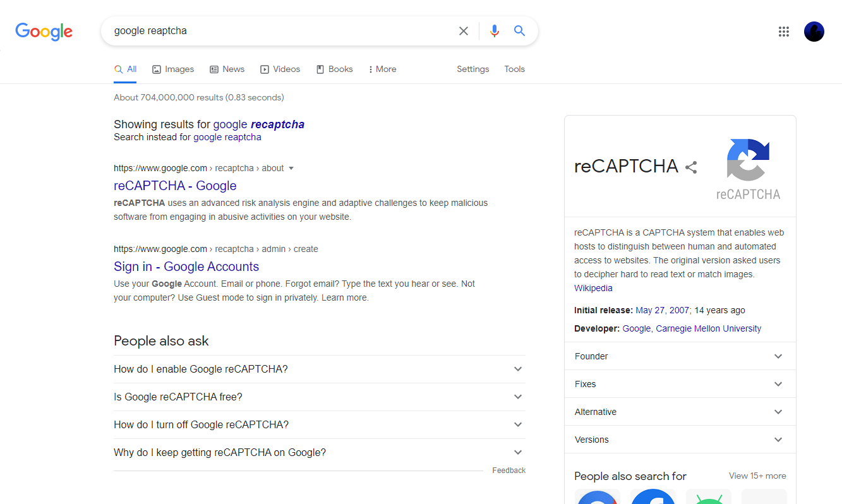Open the breadcrumb dropdown arrow for recaptcha about
This screenshot has height=504, width=842.
point(291,168)
